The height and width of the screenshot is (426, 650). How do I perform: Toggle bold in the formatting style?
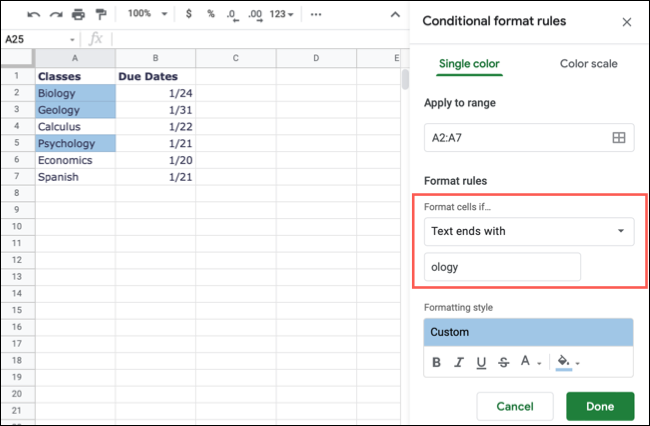click(x=437, y=363)
